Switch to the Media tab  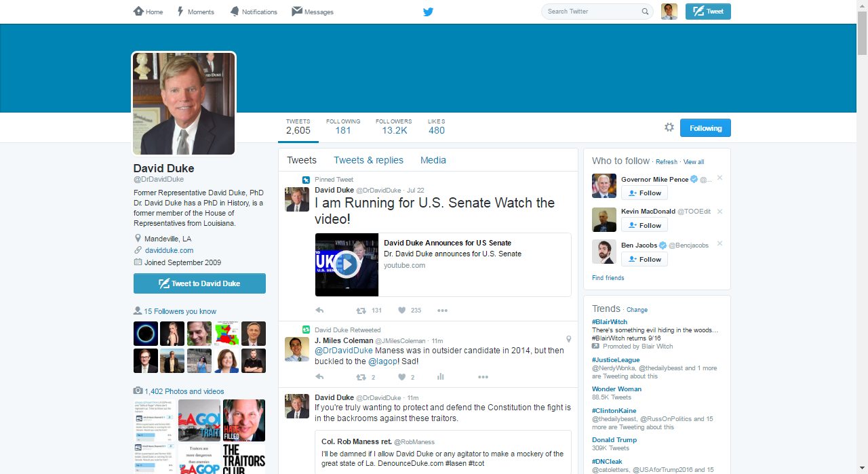[433, 160]
